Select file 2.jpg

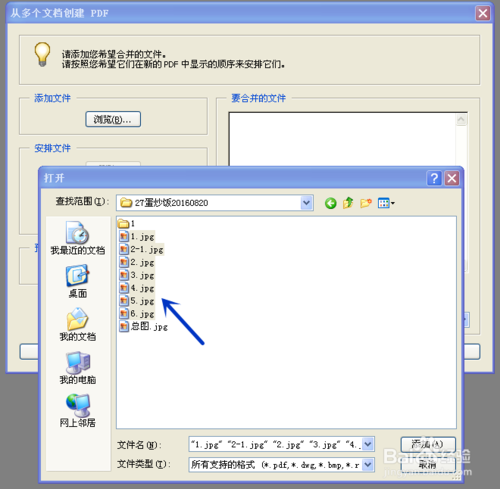[137, 262]
